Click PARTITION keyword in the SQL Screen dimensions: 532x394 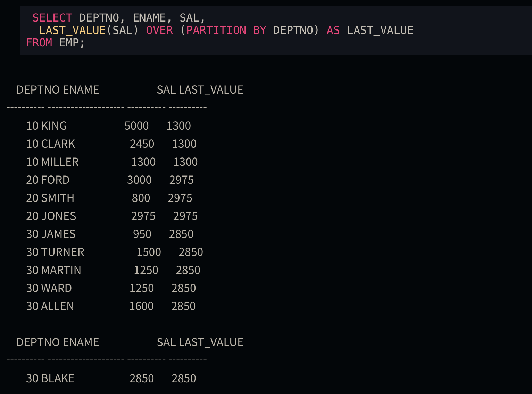216,30
